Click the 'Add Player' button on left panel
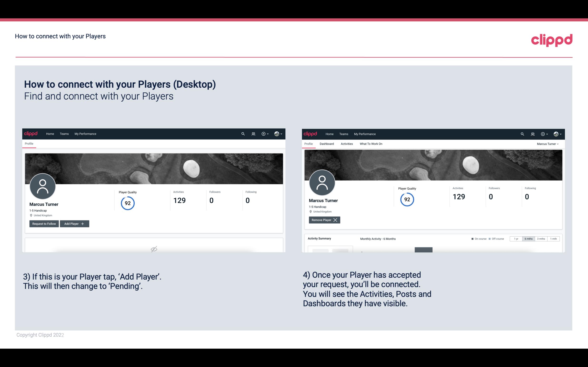The width and height of the screenshot is (588, 367). (x=74, y=224)
